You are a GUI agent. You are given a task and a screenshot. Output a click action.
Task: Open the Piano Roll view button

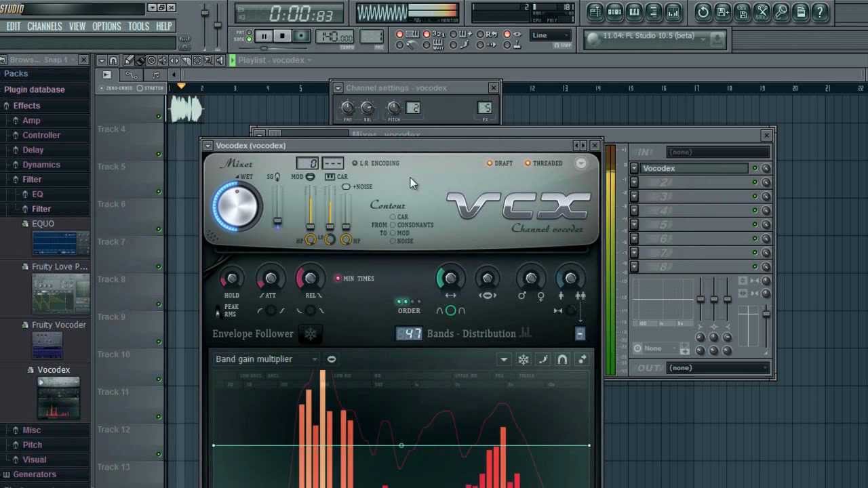[x=634, y=12]
